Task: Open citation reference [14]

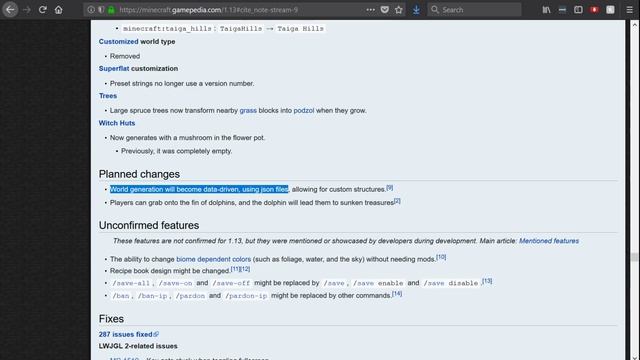Action: click(x=397, y=293)
